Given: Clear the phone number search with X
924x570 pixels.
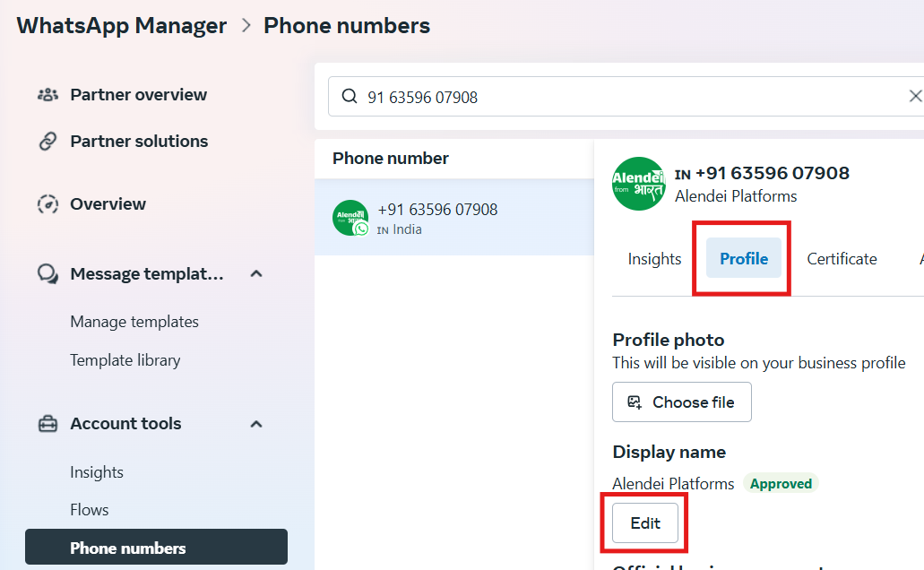Looking at the screenshot, I should coord(915,96).
